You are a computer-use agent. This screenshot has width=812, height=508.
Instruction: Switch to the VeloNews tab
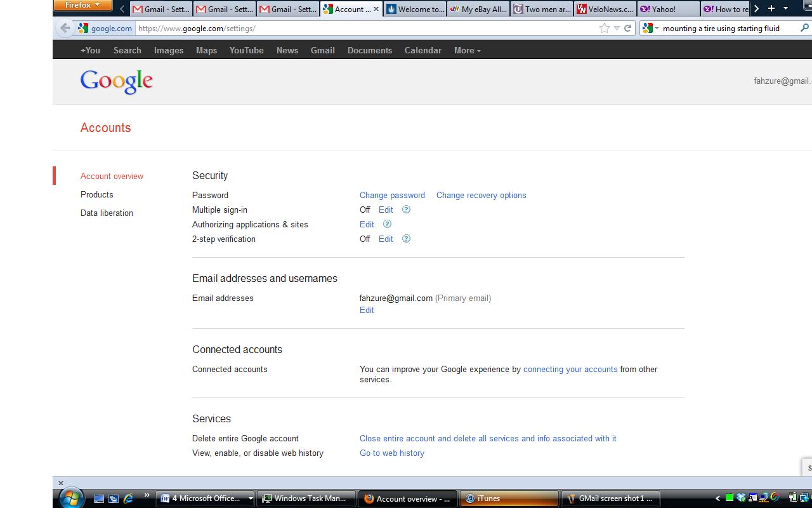(x=605, y=9)
